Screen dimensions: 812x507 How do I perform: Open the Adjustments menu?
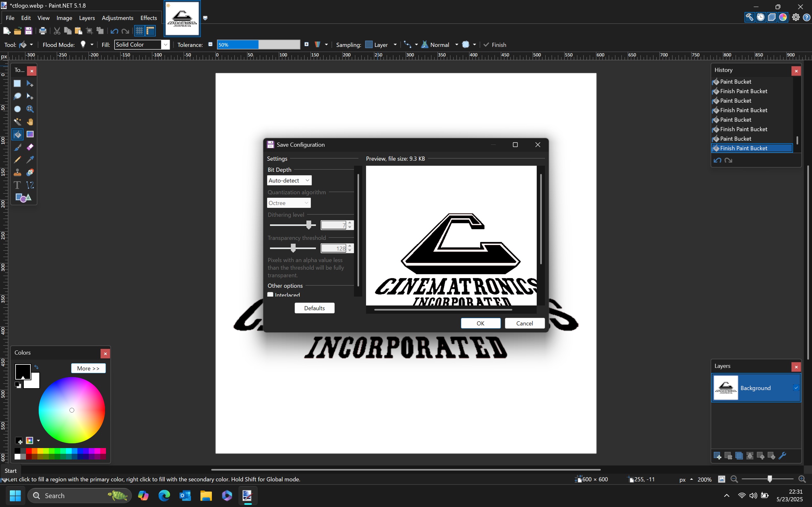pyautogui.click(x=117, y=18)
